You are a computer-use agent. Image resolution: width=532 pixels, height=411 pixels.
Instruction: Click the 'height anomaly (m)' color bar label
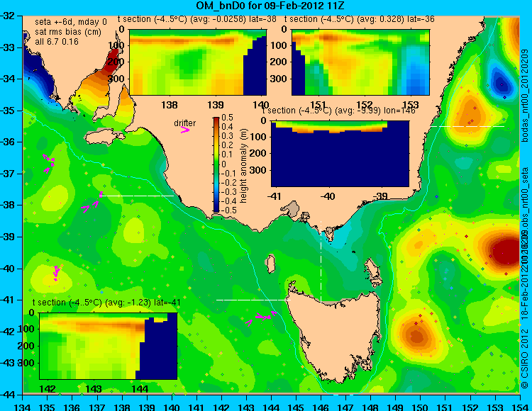pyautogui.click(x=243, y=166)
